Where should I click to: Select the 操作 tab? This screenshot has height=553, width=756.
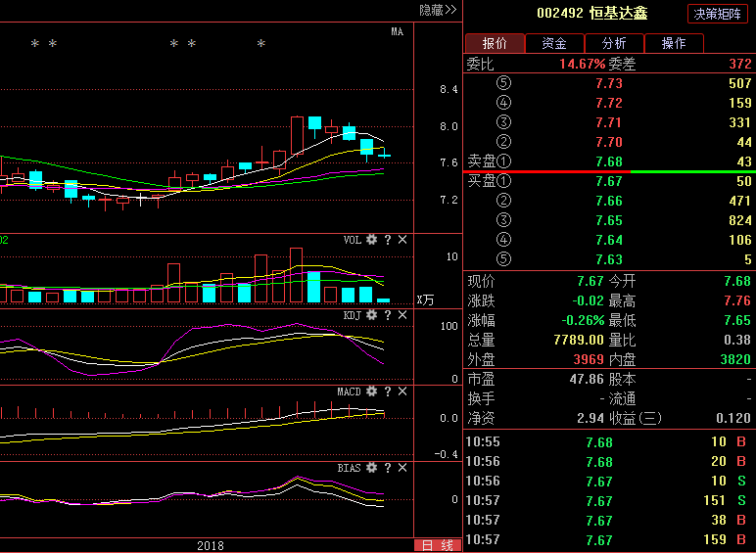tap(674, 43)
